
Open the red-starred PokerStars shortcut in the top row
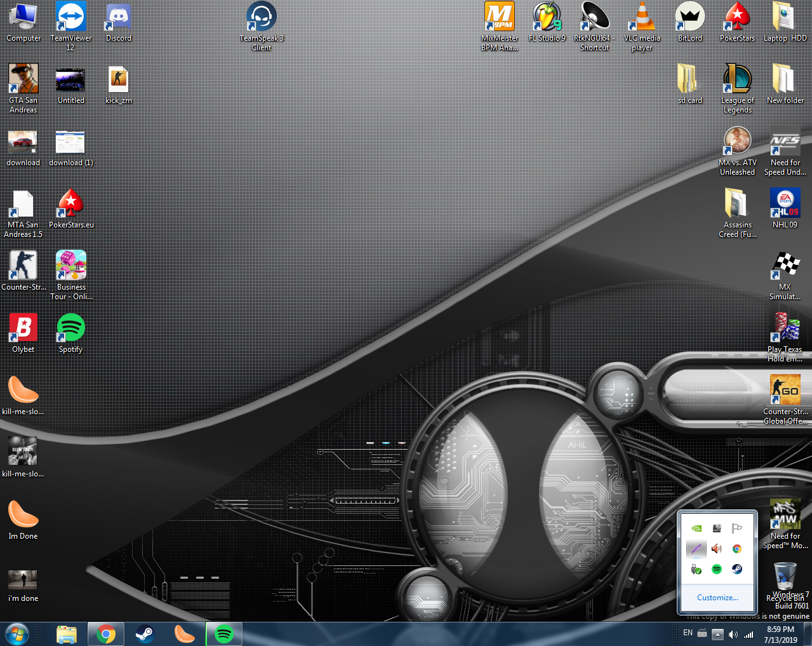coord(737,22)
